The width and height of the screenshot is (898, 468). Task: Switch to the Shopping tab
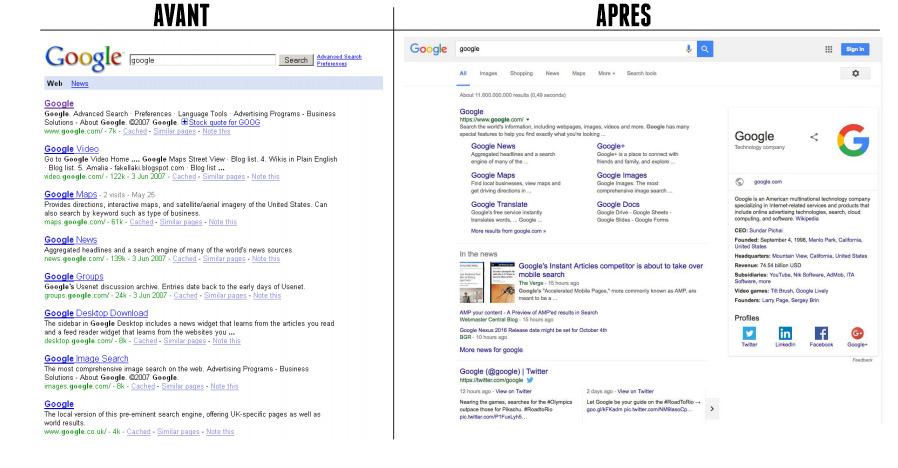pyautogui.click(x=521, y=73)
